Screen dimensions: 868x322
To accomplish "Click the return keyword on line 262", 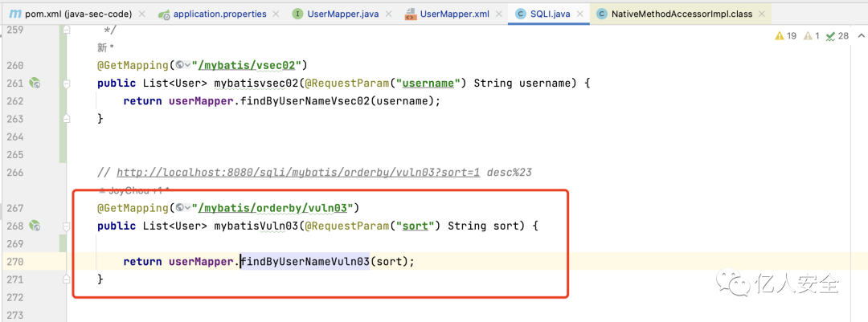I will point(142,101).
